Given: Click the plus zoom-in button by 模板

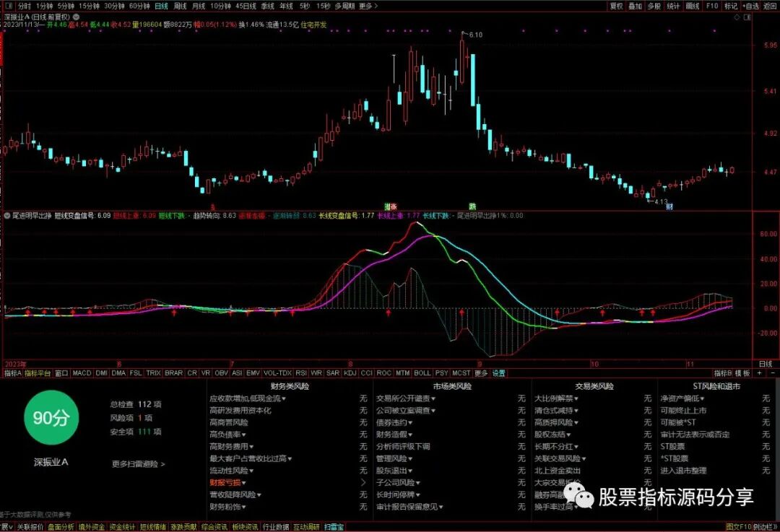Looking at the screenshot, I should pyautogui.click(x=760, y=373).
